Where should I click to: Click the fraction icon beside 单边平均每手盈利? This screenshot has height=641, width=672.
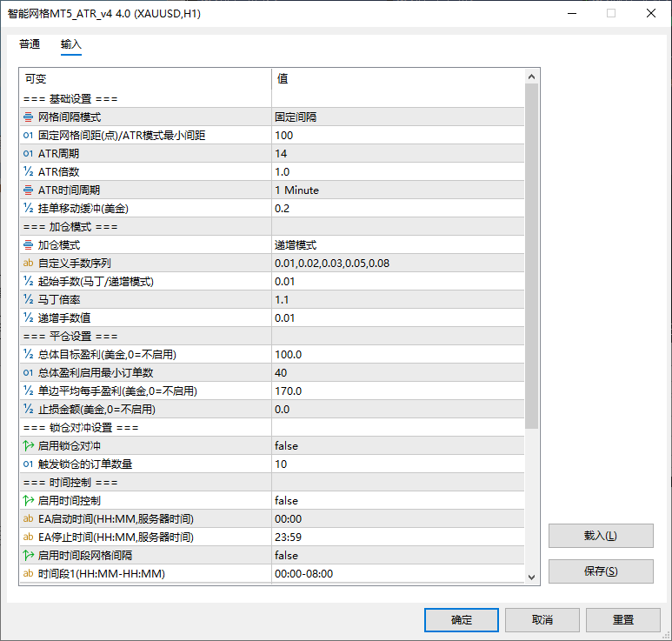point(29,391)
